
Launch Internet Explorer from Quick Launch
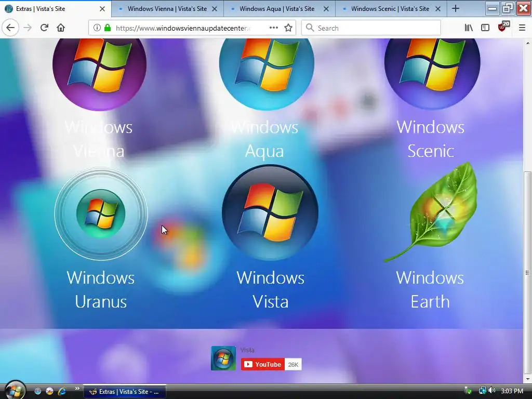point(62,391)
